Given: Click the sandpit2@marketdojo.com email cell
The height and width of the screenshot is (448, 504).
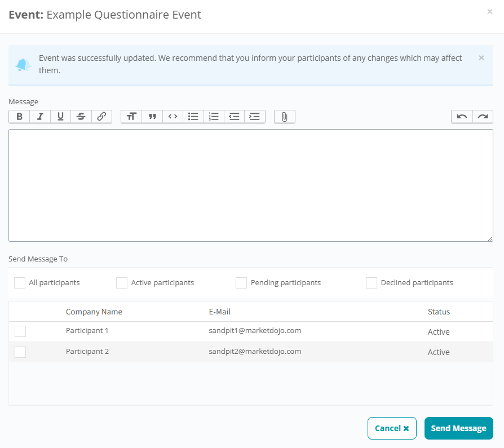Looking at the screenshot, I should click(255, 351).
